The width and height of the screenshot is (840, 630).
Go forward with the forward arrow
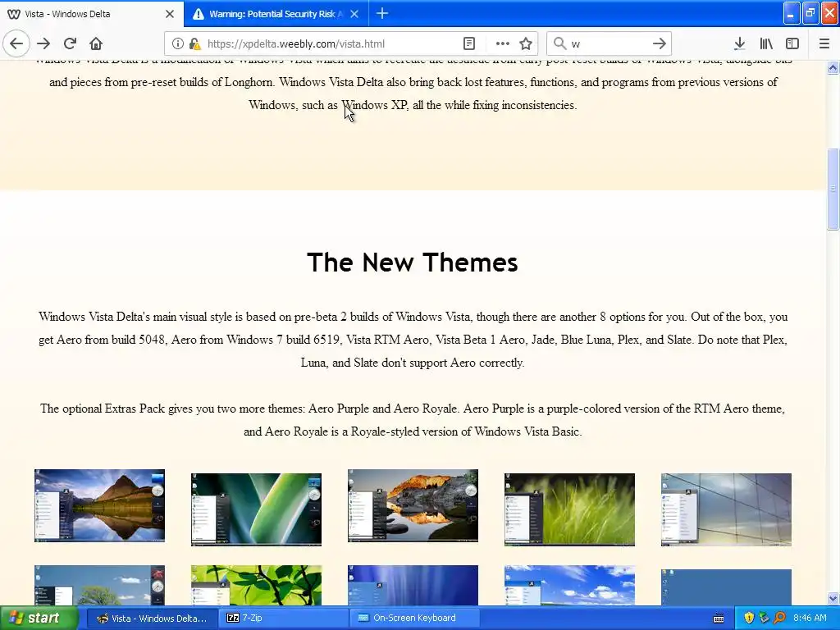[44, 43]
